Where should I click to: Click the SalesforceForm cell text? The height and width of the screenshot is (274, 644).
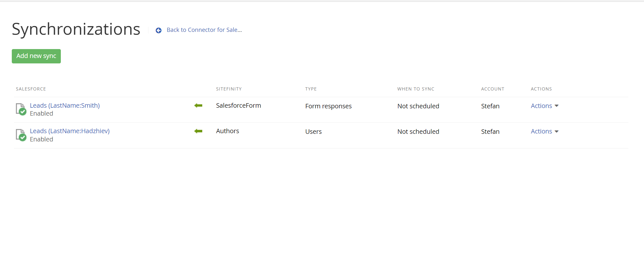[x=238, y=105]
